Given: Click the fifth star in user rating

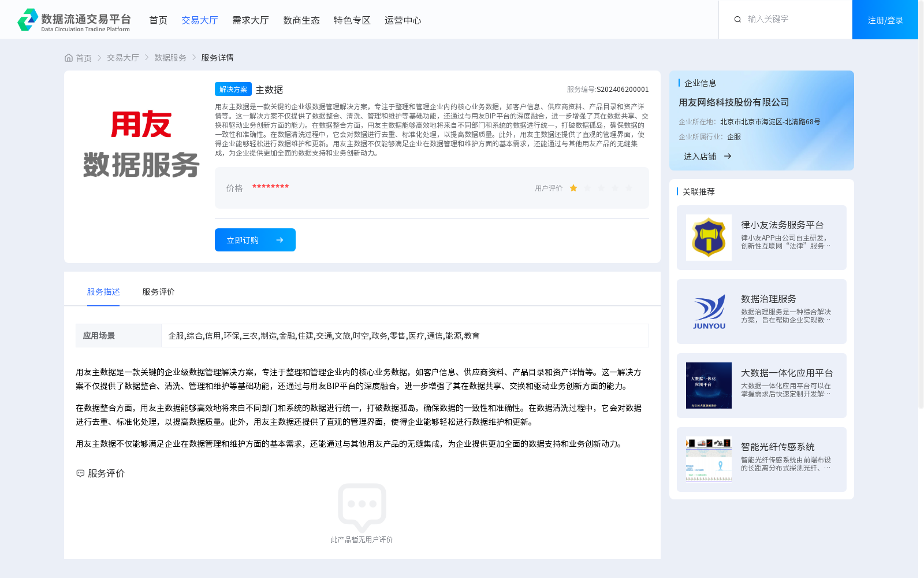Looking at the screenshot, I should pyautogui.click(x=629, y=188).
